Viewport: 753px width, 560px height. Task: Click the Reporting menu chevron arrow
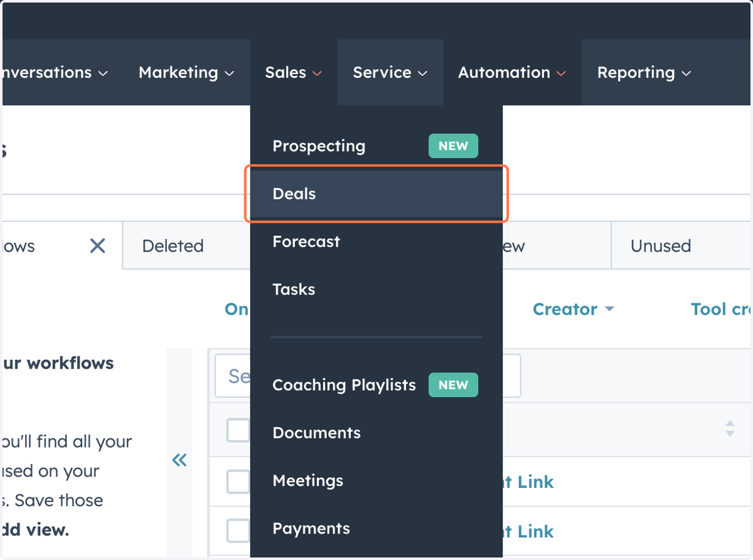point(686,74)
